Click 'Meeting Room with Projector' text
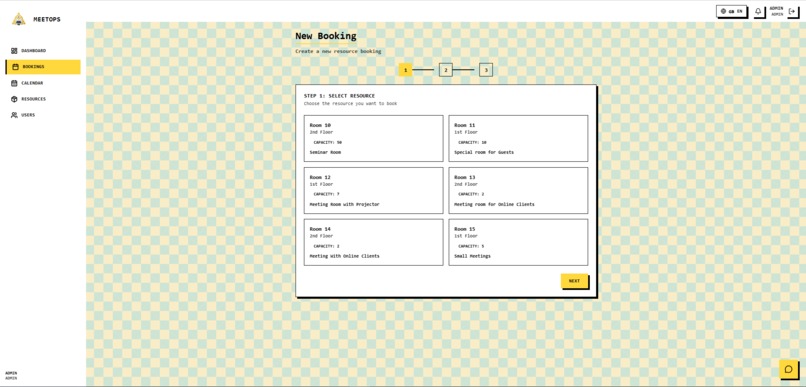The width and height of the screenshot is (806, 387). 344,205
